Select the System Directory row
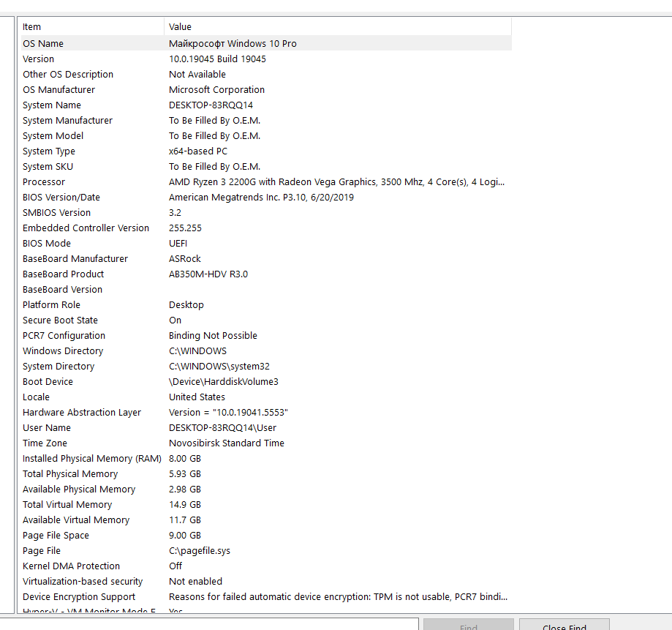This screenshot has width=672, height=630. click(x=266, y=367)
